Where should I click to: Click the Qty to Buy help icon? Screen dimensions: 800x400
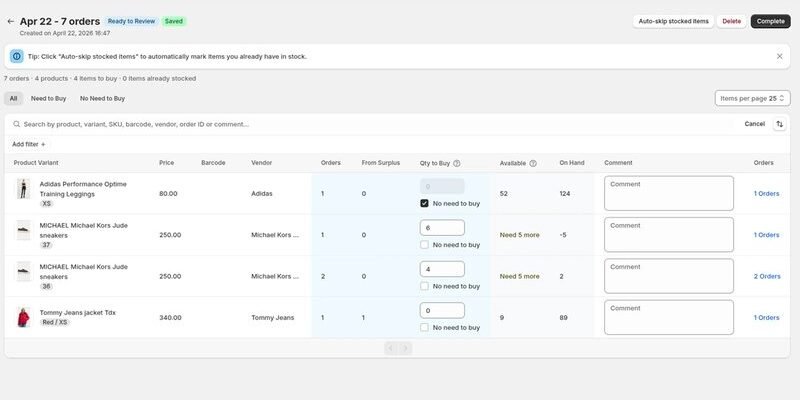pyautogui.click(x=457, y=163)
